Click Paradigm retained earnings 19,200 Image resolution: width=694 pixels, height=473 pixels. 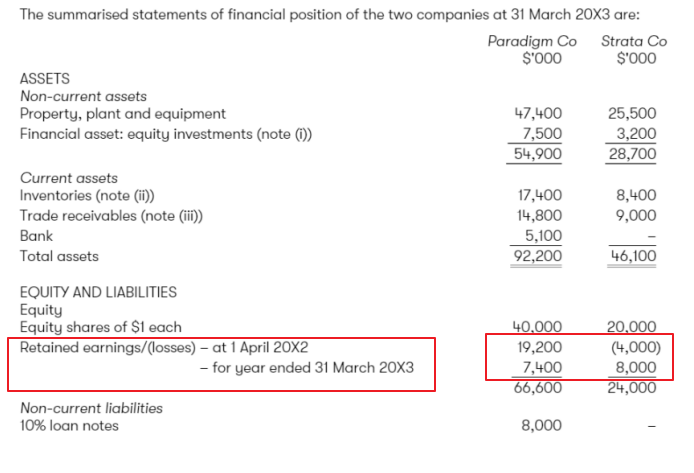tap(540, 347)
